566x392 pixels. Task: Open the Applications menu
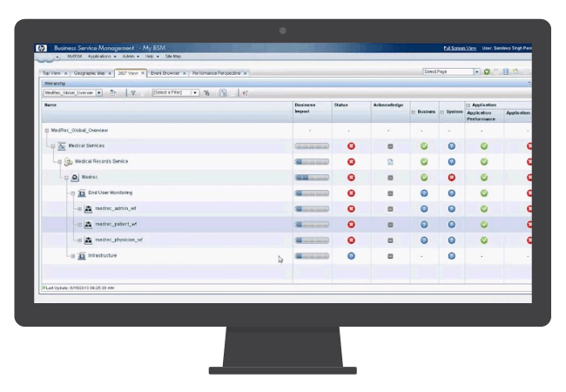(x=102, y=57)
